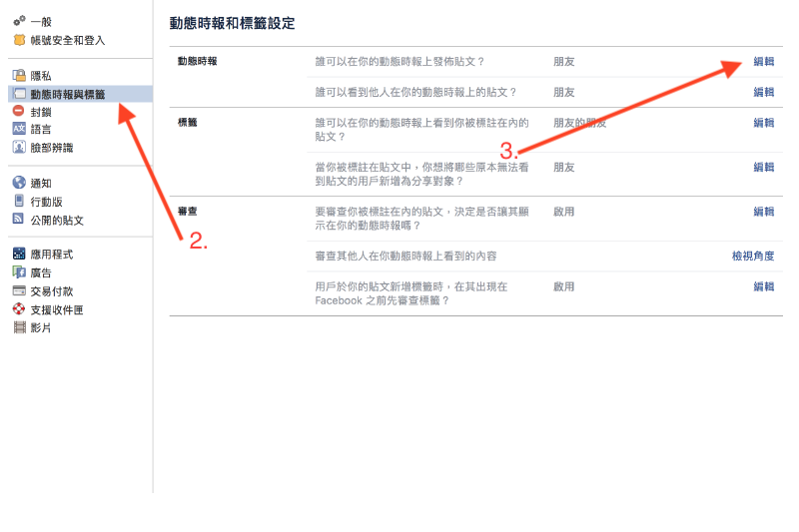Screen dimensions: 799x532
Task: Click the shield icon for 帳號安全和登入
Action: pyautogui.click(x=19, y=40)
